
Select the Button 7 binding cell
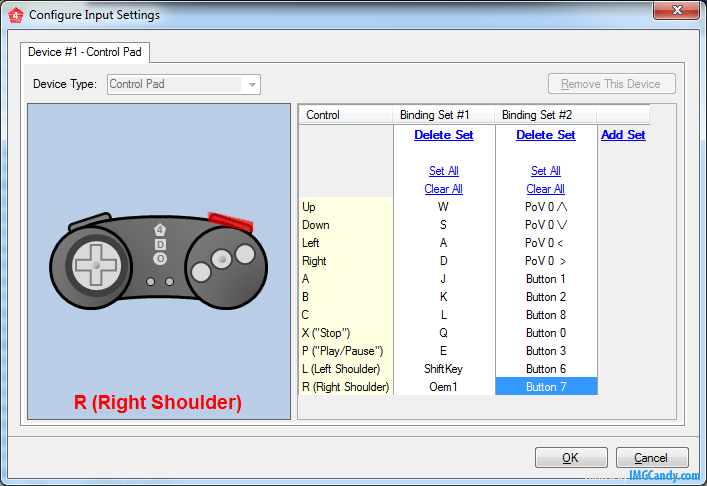(x=546, y=387)
